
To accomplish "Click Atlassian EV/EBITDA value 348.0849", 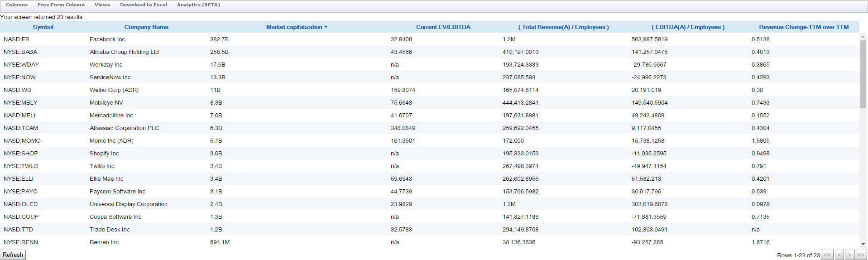I will (403, 128).
